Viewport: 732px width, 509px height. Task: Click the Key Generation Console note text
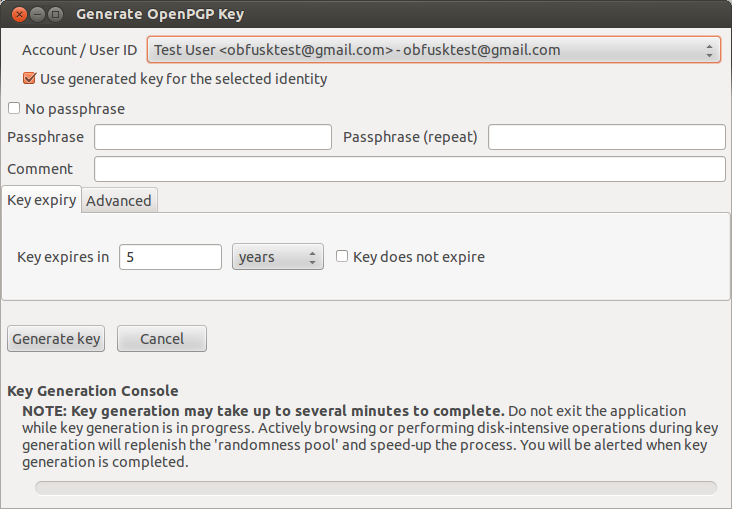point(369,436)
